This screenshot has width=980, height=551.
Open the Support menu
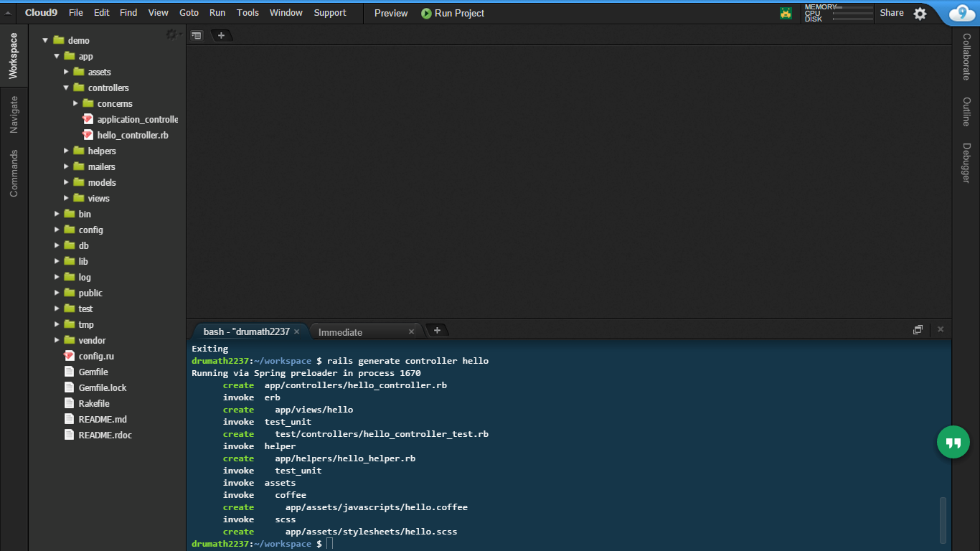330,13
